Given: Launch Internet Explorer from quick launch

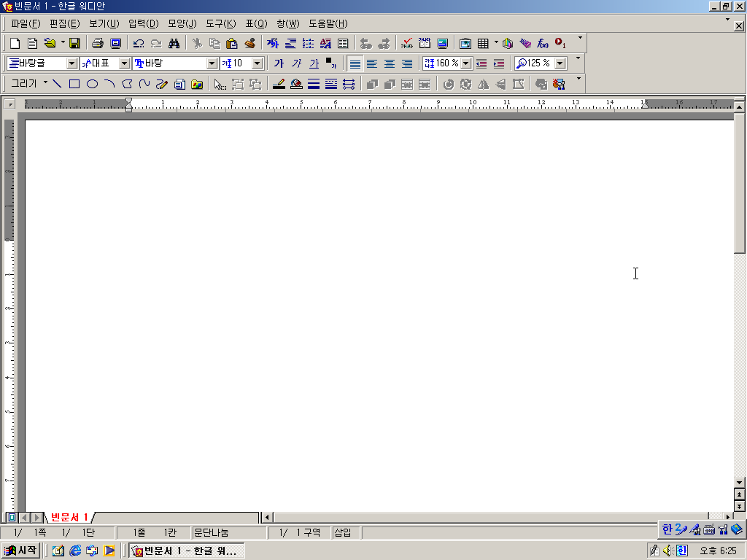Looking at the screenshot, I should (x=75, y=551).
